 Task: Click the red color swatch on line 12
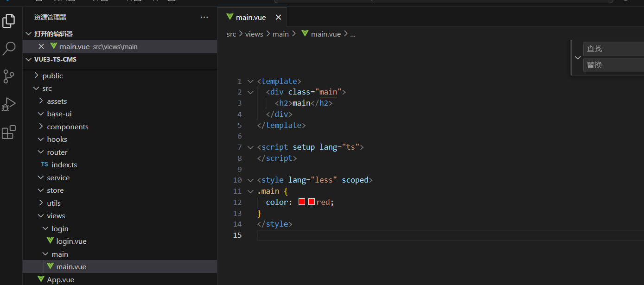pyautogui.click(x=302, y=202)
